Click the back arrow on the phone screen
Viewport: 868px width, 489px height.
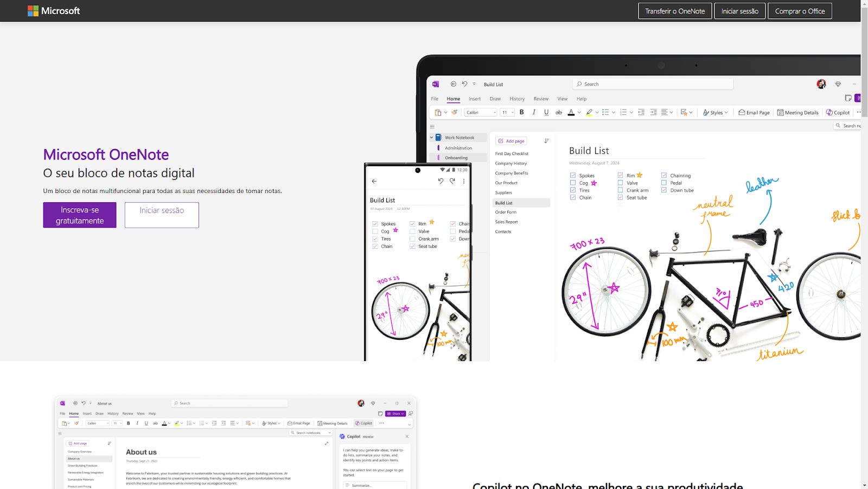point(374,181)
